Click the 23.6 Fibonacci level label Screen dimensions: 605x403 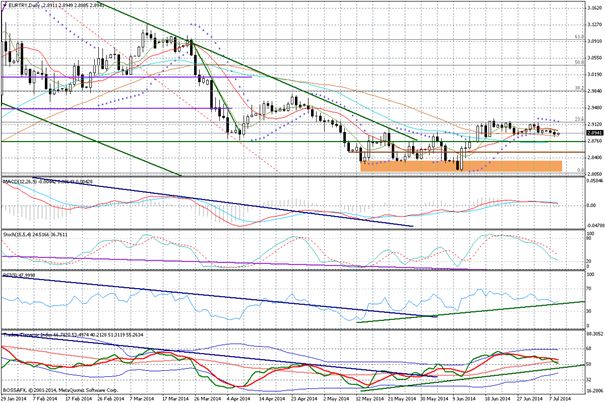[579, 120]
